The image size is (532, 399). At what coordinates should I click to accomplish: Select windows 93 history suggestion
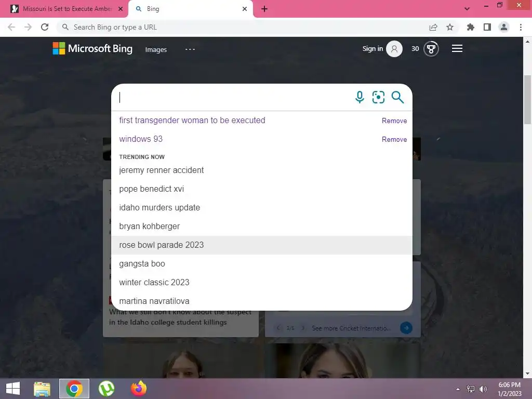coord(141,139)
